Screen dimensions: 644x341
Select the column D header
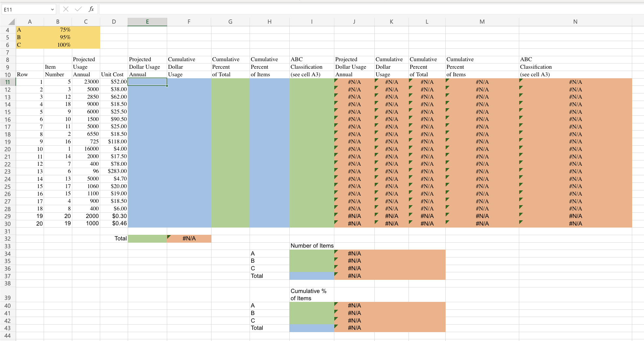coord(114,21)
